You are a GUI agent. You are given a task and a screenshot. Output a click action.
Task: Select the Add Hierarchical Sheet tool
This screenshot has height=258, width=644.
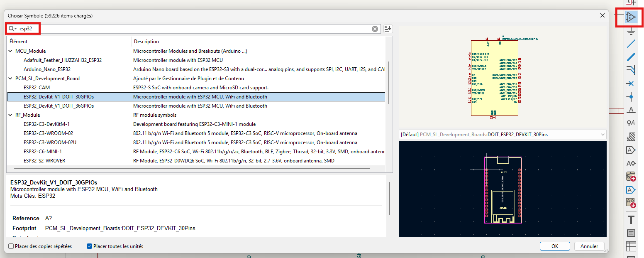[631, 177]
